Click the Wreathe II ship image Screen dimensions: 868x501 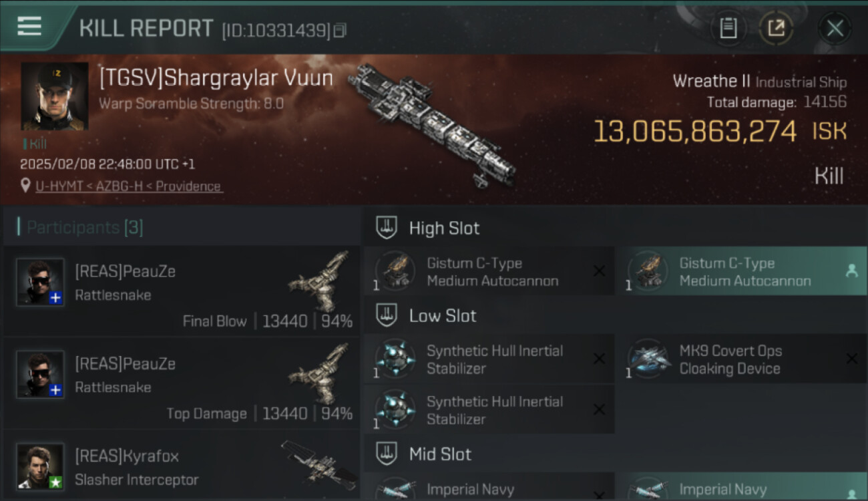(433, 124)
